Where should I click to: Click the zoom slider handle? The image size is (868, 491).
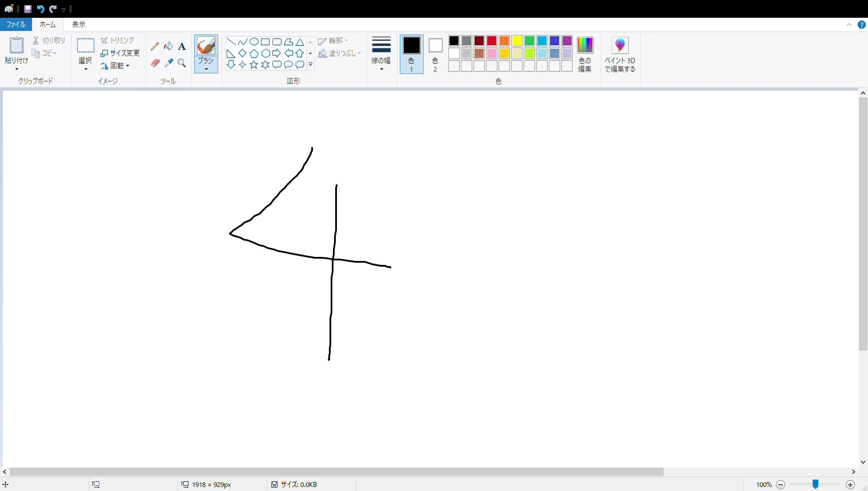[815, 485]
